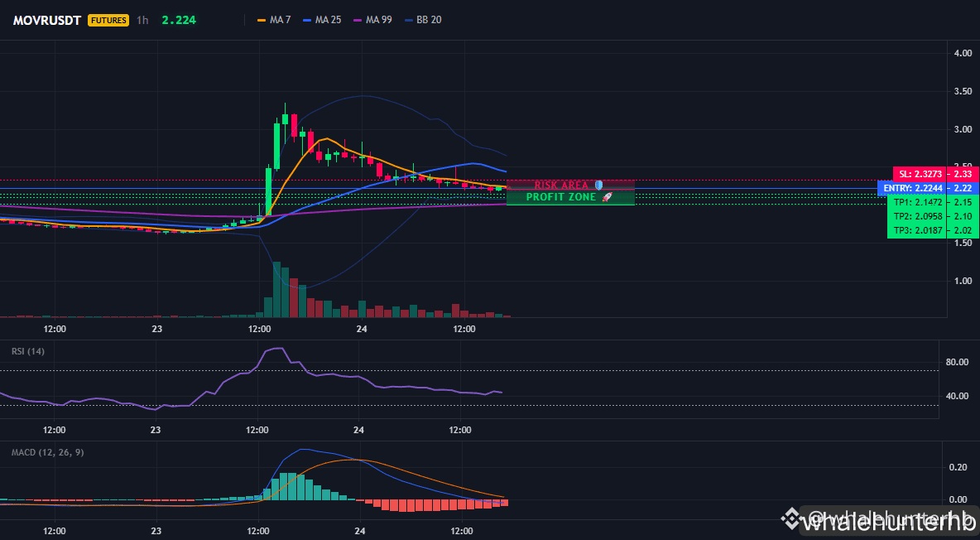
Task: Click the current price 2.224
Action: pos(179,20)
